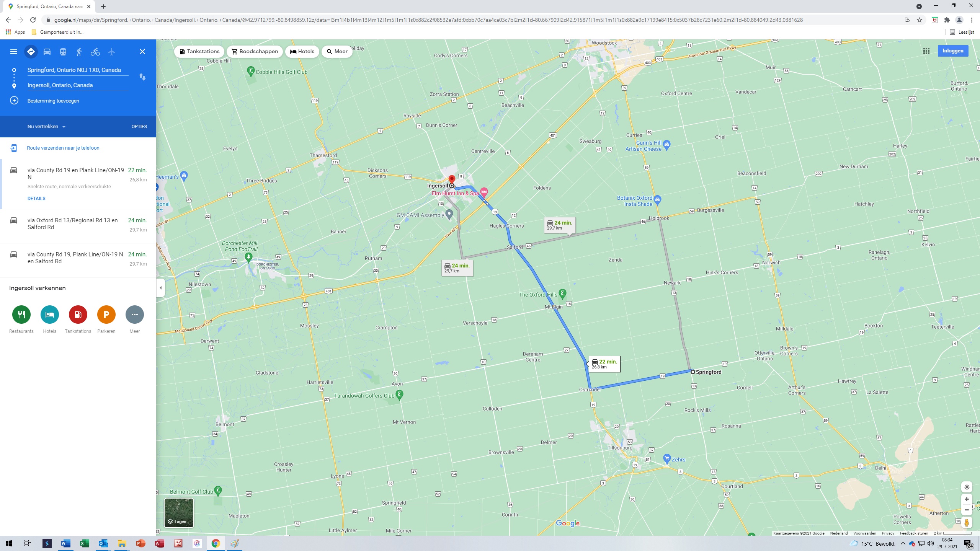980x551 pixels.
Task: Zoom out on the map
Action: 967,510
